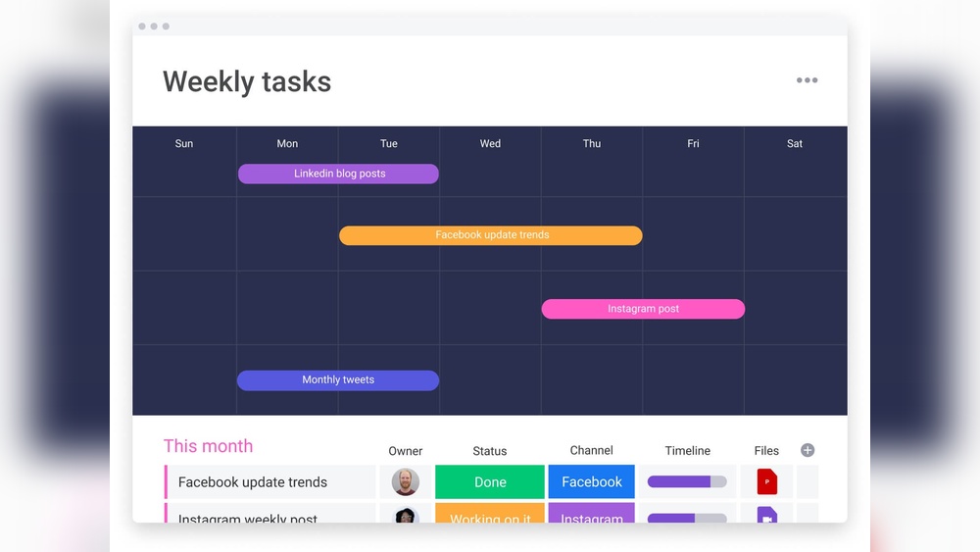Click owner avatar for Facebook update trends

(x=406, y=481)
